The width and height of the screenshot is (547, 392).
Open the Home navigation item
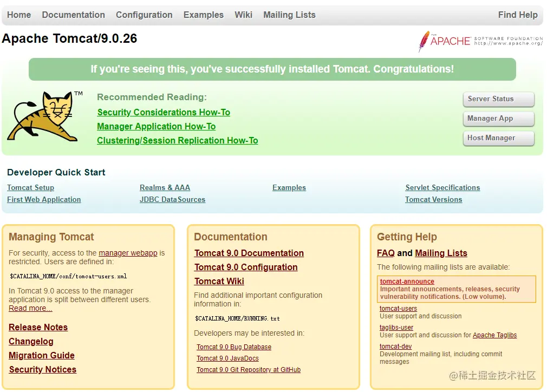click(x=19, y=15)
